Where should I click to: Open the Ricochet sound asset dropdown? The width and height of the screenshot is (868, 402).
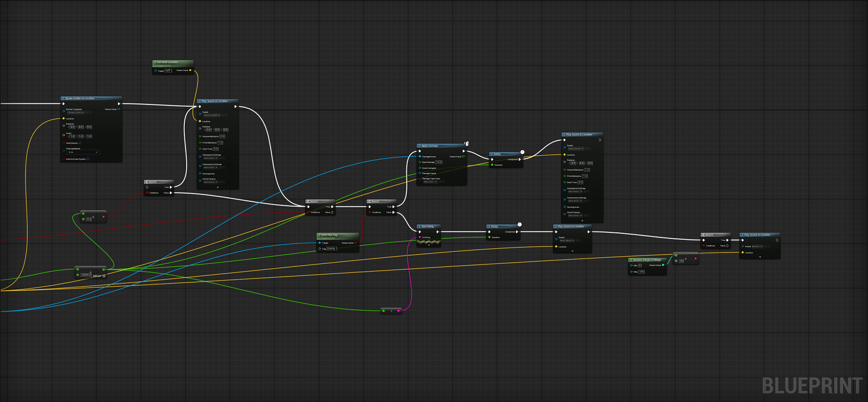pyautogui.click(x=757, y=246)
